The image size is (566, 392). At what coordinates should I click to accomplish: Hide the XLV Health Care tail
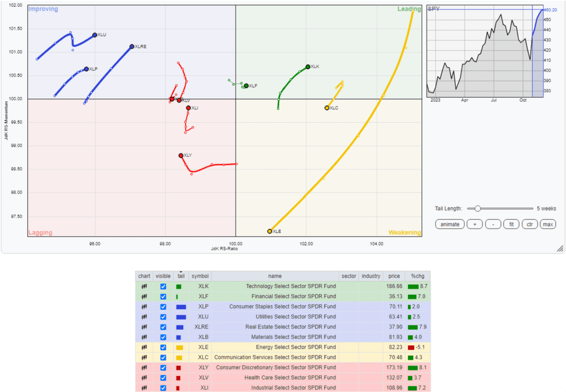pyautogui.click(x=163, y=378)
